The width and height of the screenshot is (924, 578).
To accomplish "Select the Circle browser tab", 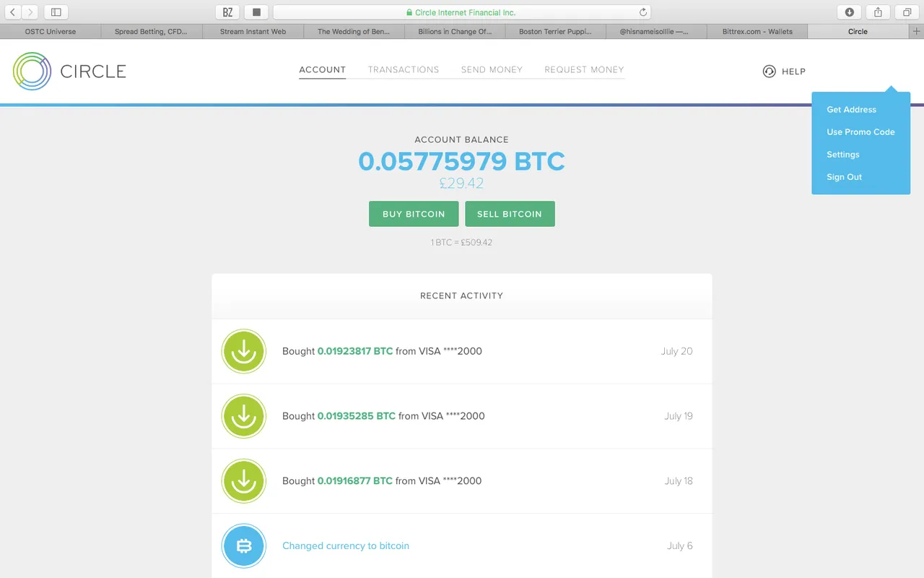I will coord(858,31).
